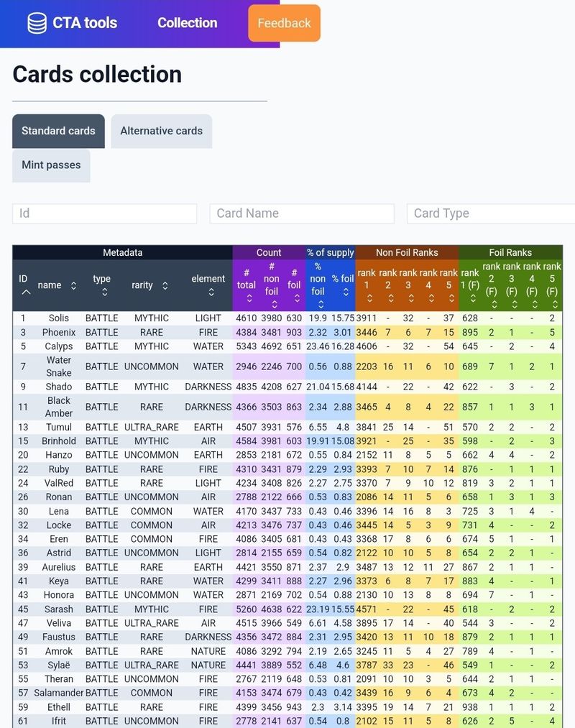Open the Mint passes tab

point(51,165)
